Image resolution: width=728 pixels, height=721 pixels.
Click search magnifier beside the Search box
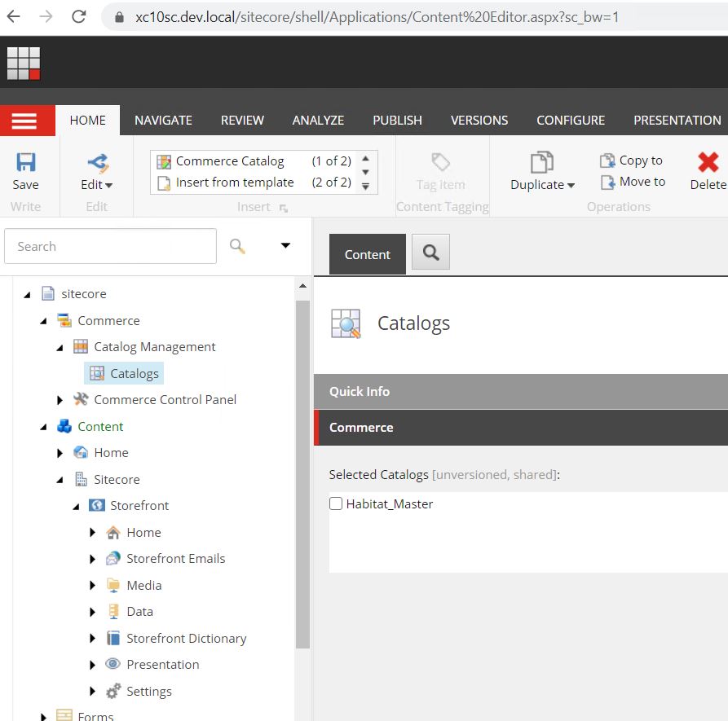(x=237, y=246)
